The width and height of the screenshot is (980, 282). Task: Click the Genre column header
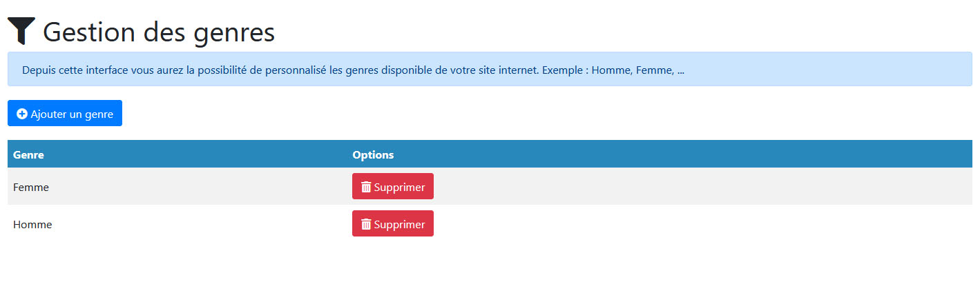coord(28,155)
